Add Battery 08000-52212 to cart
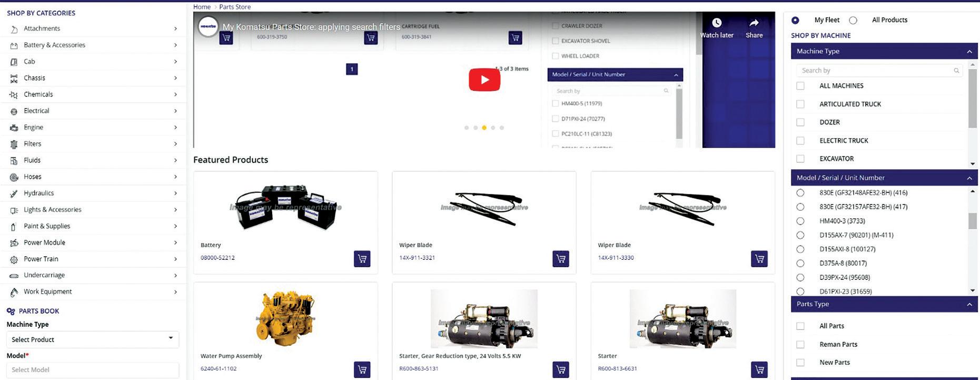This screenshot has height=380, width=980. coord(362,259)
